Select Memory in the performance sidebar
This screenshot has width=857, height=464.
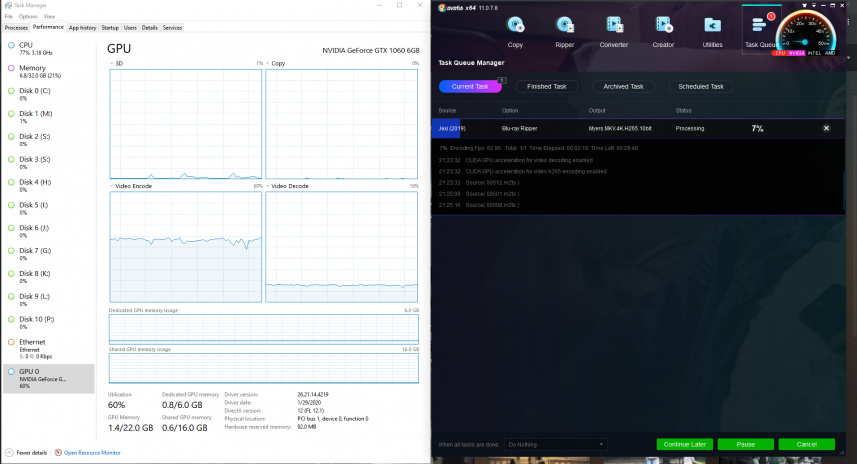pyautogui.click(x=49, y=72)
